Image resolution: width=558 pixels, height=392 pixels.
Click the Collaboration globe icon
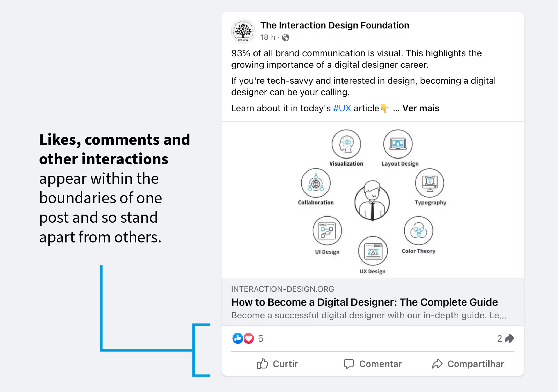(316, 183)
